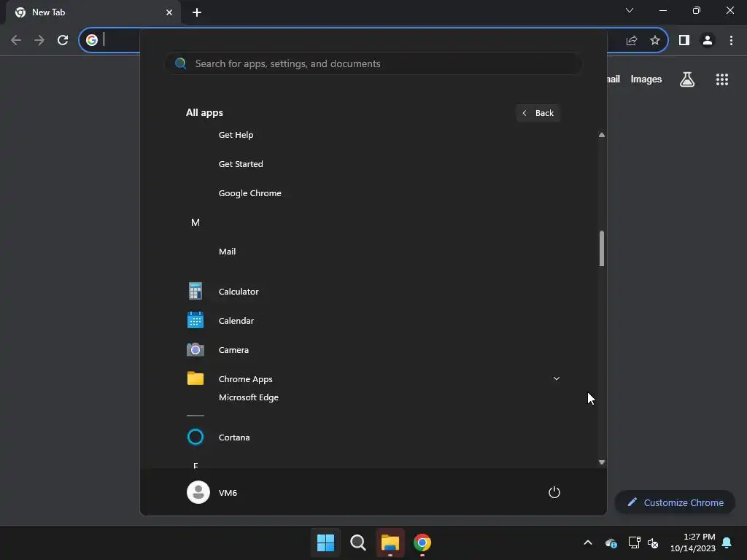Open Search Labs flask icon
The height and width of the screenshot is (560, 747).
click(687, 79)
